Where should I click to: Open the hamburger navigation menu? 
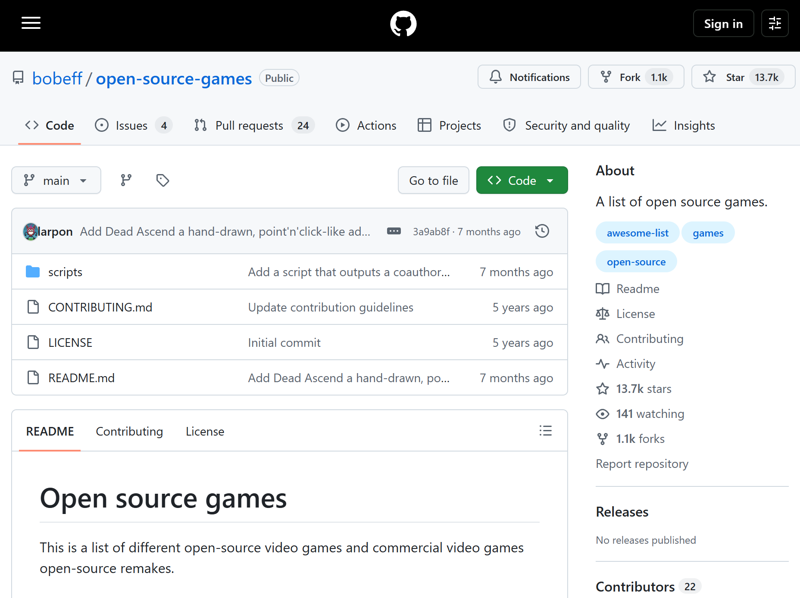click(31, 23)
